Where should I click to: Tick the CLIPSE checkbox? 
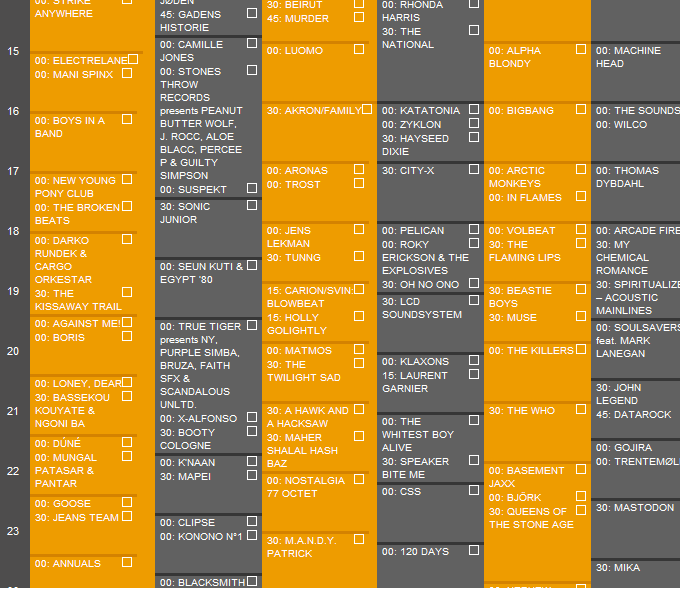252,521
